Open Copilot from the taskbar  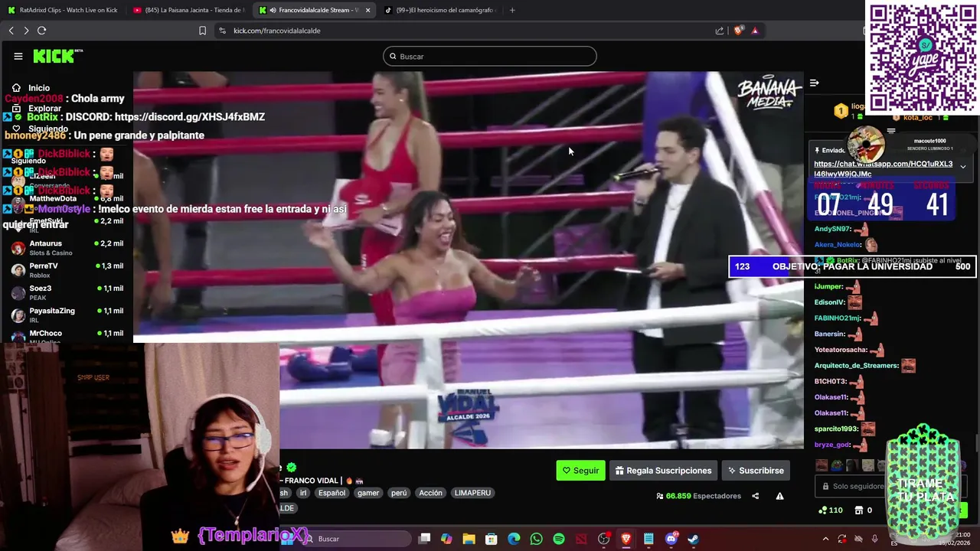pyautogui.click(x=446, y=539)
